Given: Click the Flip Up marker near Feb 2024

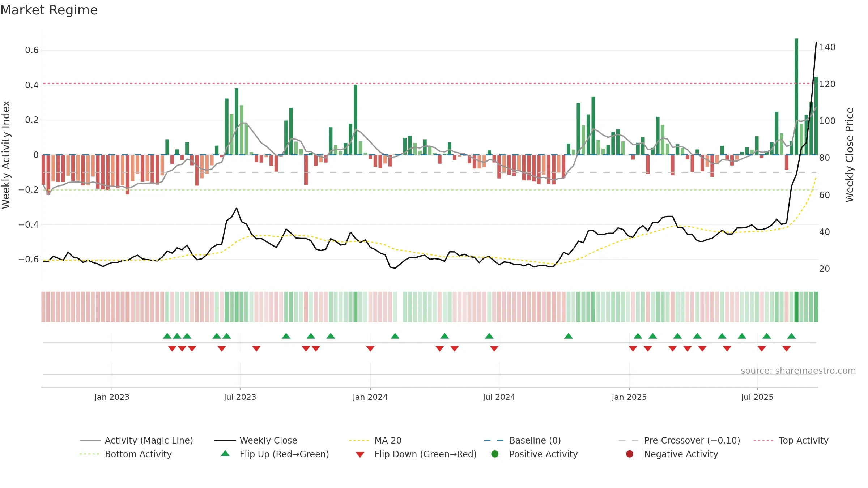Looking at the screenshot, I should click(x=395, y=336).
